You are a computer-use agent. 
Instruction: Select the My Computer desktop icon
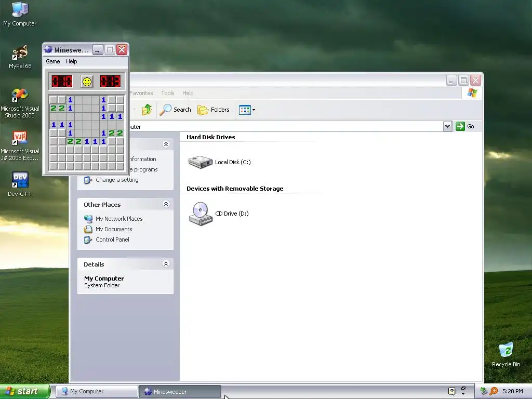tap(20, 14)
